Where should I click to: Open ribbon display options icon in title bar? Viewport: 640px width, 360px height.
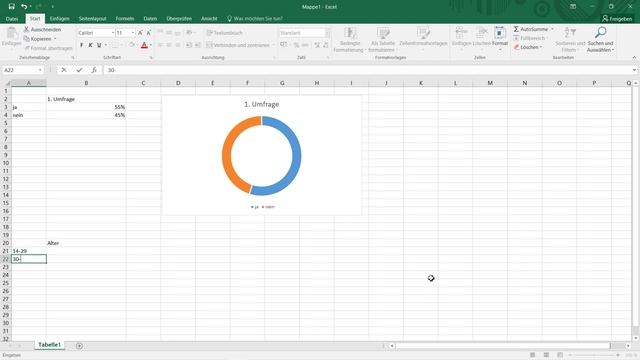[x=573, y=7]
